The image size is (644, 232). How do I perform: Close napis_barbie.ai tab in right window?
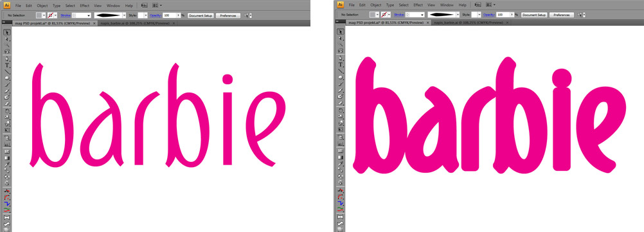pyautogui.click(x=507, y=23)
